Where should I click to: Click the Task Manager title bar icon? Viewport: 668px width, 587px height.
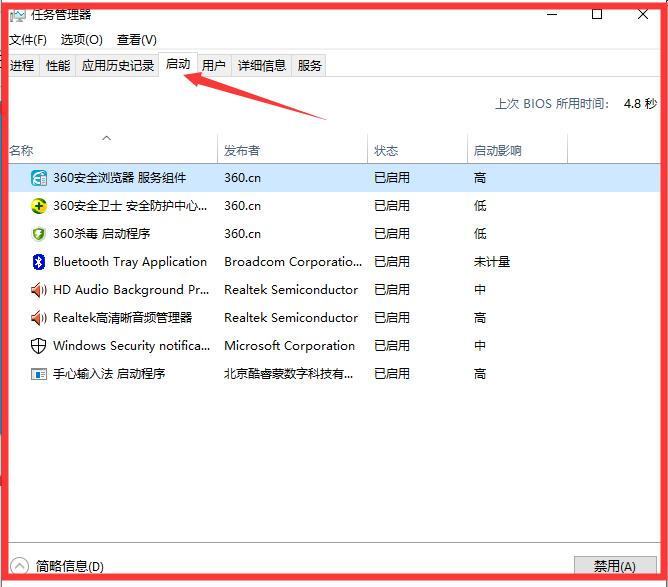[18, 15]
